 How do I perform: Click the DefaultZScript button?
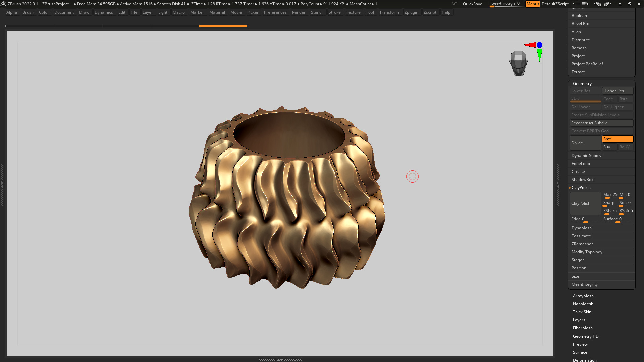click(555, 4)
